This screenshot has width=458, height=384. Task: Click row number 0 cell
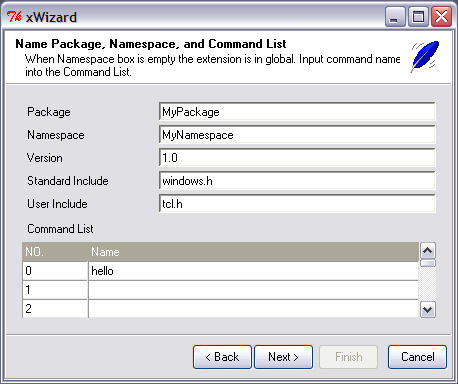click(55, 271)
